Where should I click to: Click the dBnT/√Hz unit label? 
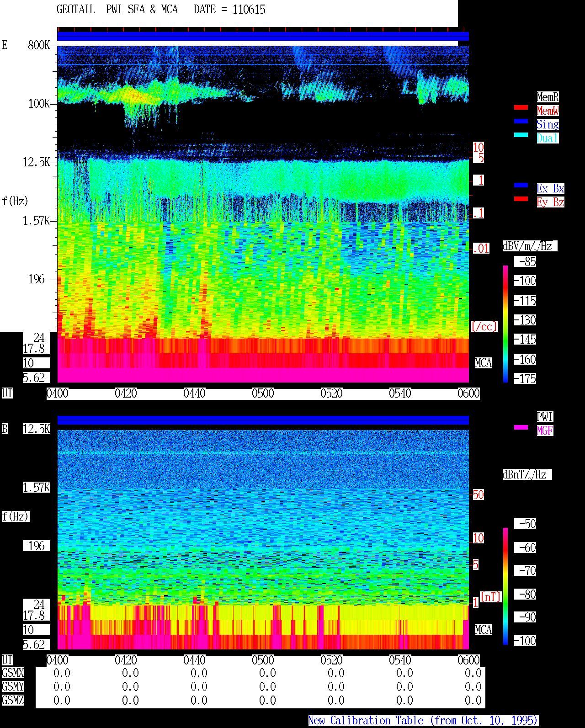pyautogui.click(x=527, y=474)
